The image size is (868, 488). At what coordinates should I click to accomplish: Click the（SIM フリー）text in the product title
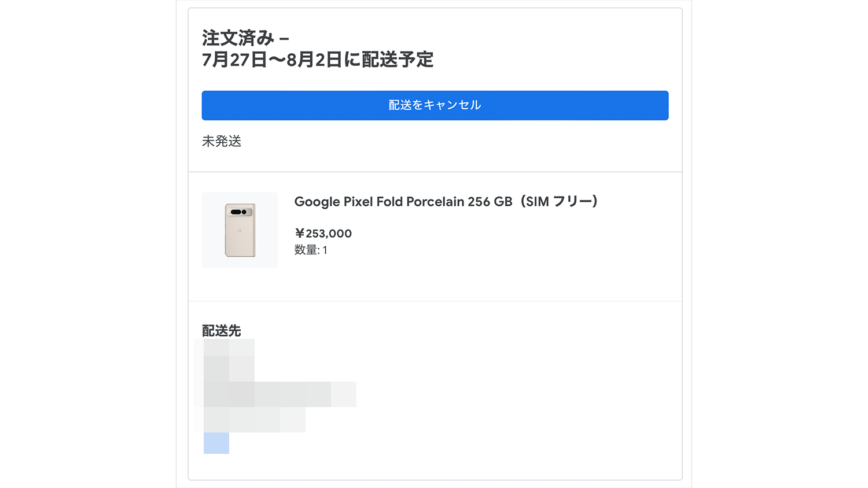[559, 202]
